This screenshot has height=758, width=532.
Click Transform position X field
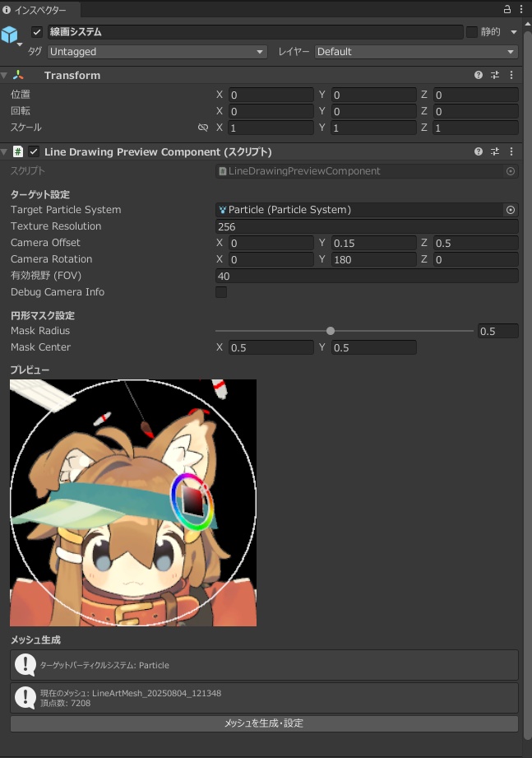tap(271, 95)
